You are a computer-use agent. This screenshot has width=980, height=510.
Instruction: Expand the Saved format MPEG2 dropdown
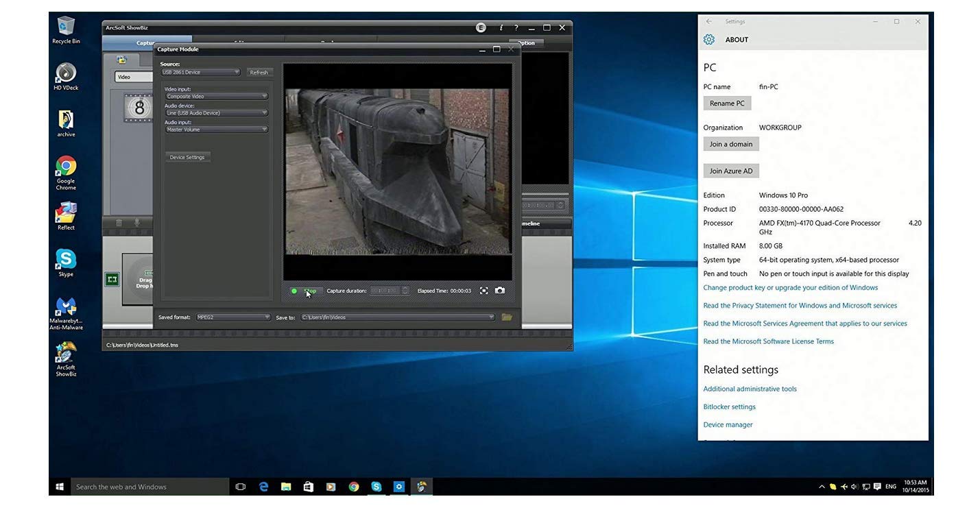(x=233, y=317)
